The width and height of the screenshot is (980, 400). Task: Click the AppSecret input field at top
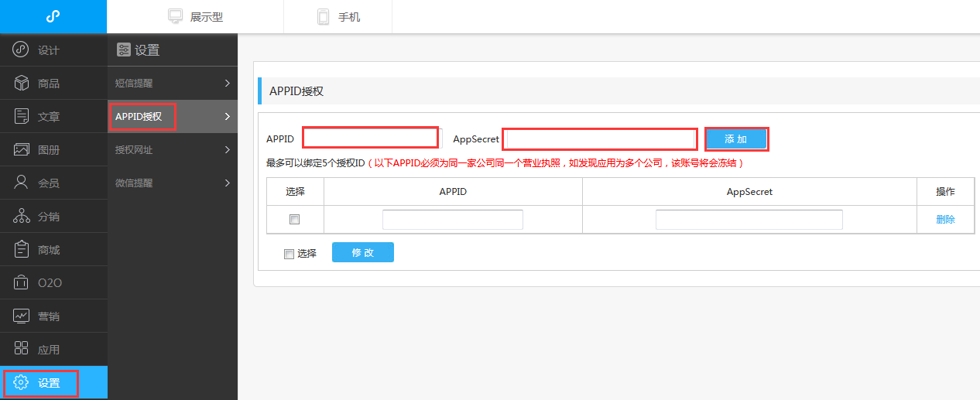tap(600, 139)
